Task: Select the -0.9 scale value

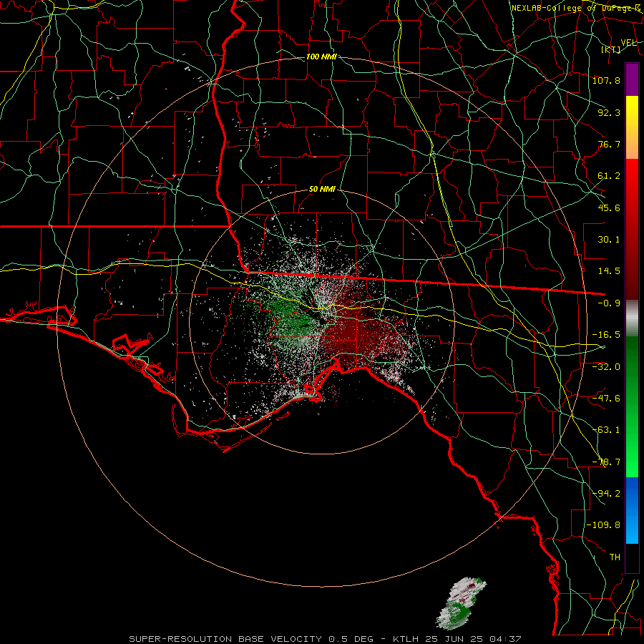Action: click(609, 303)
